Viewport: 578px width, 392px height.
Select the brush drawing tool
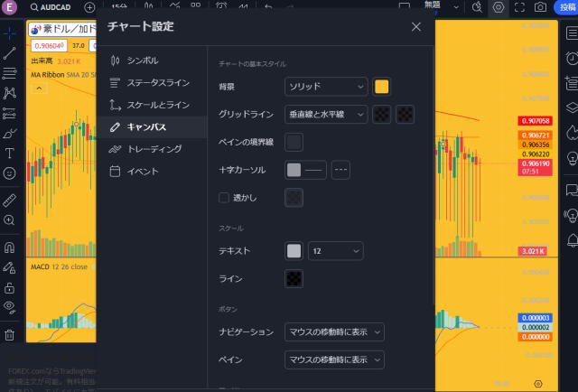point(10,133)
